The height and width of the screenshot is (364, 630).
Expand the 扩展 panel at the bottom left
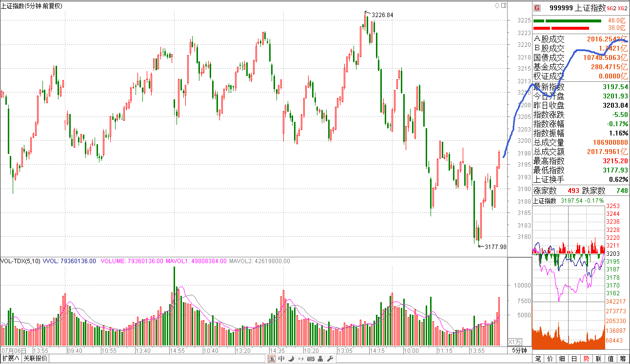(x=10, y=359)
